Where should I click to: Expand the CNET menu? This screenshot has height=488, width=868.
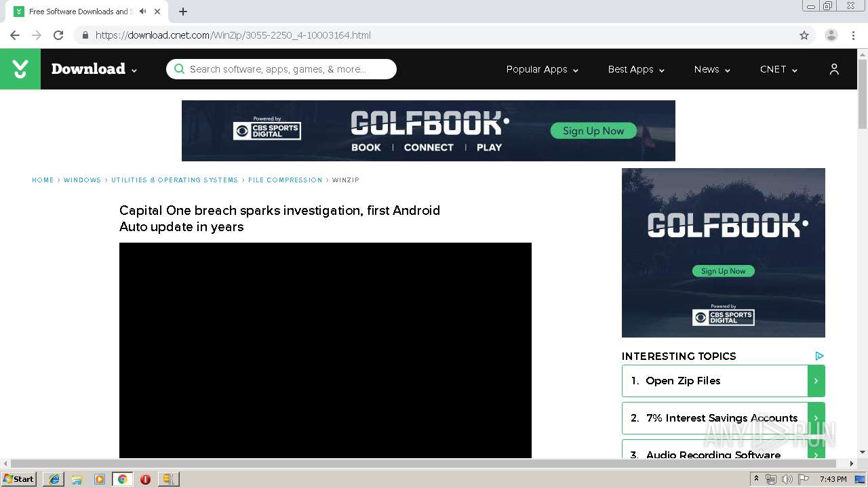(778, 69)
